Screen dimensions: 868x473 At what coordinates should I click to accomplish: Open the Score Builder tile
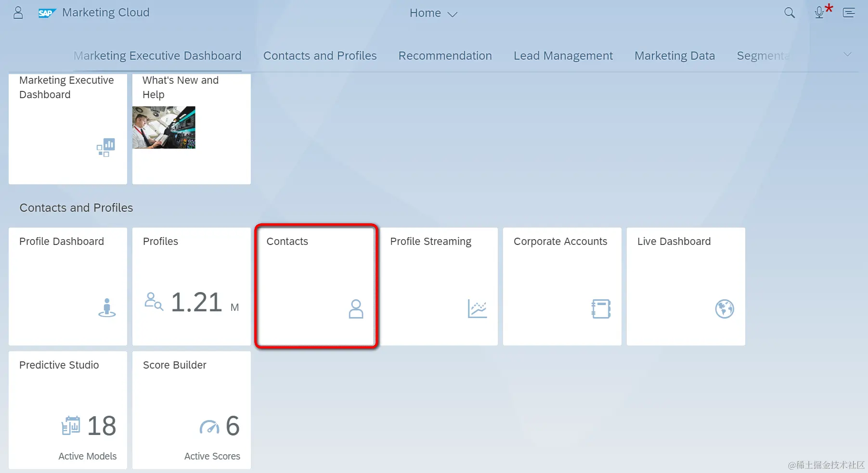point(192,410)
